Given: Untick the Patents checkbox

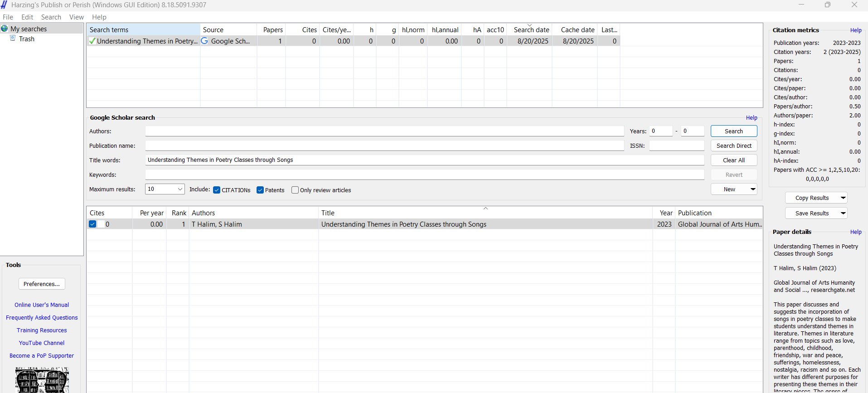Looking at the screenshot, I should (x=260, y=190).
